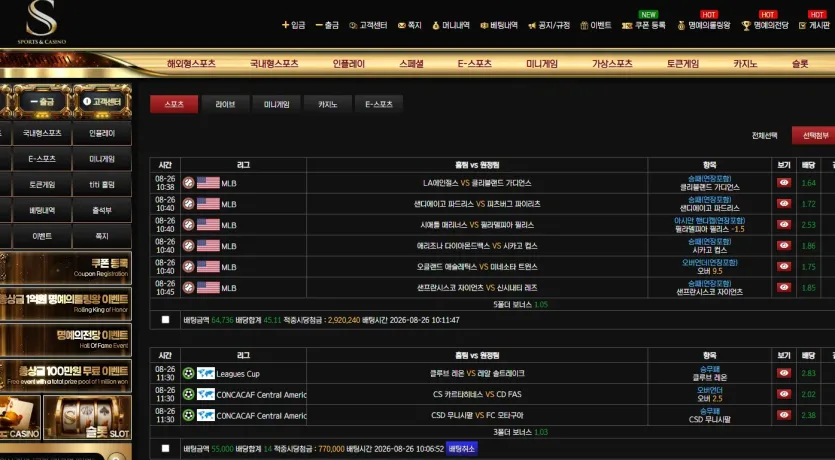Viewport: 835px width, 460px height.
Task: Open titi 홀덤 in the left sidebar
Action: tap(102, 185)
